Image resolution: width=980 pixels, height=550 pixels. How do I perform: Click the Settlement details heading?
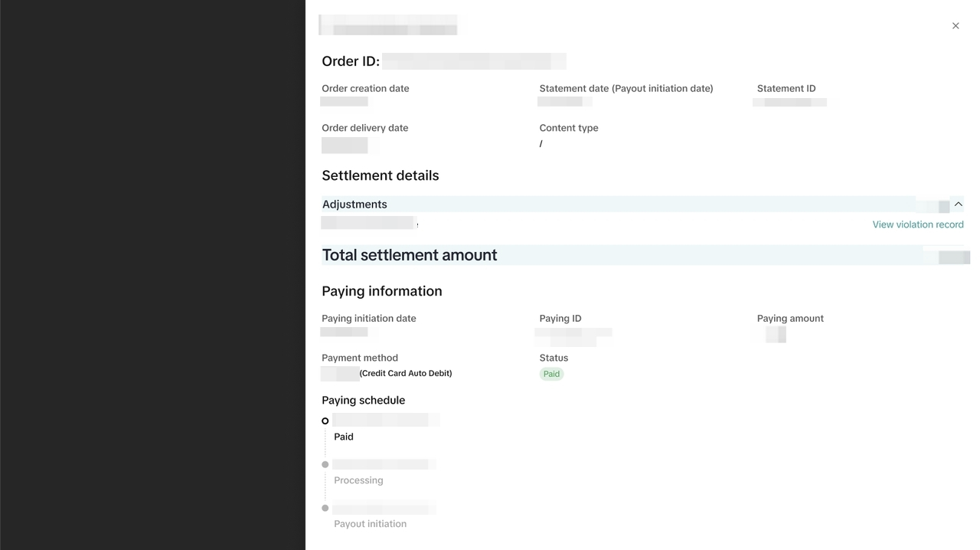point(380,175)
